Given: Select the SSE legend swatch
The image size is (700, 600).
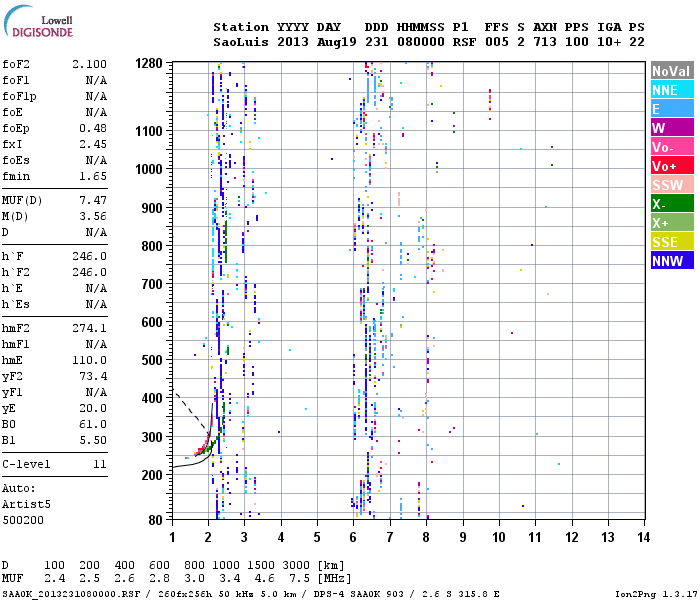Looking at the screenshot, I should [672, 242].
